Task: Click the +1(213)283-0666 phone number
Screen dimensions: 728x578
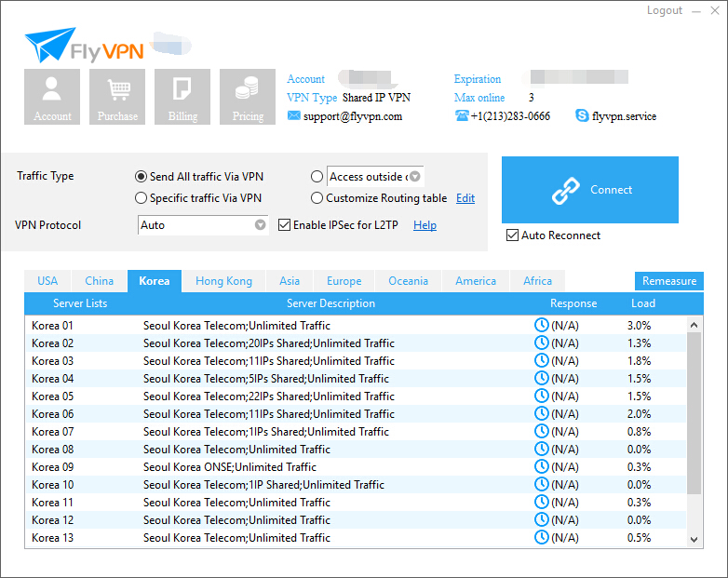Action: pyautogui.click(x=510, y=116)
